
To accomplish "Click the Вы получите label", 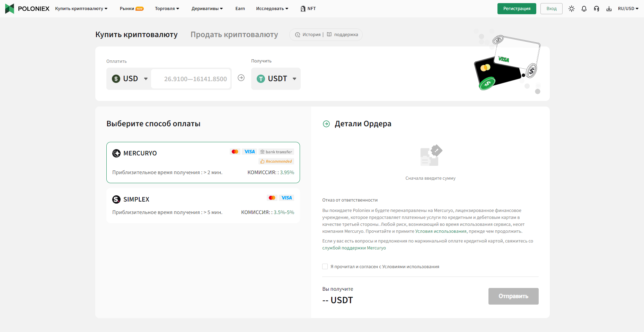I will (338, 289).
